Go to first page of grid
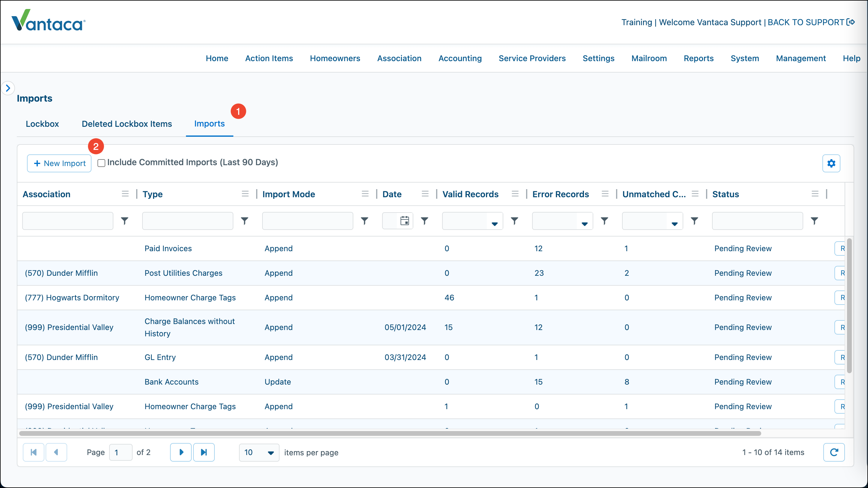Viewport: 868px width, 488px height. tap(33, 452)
